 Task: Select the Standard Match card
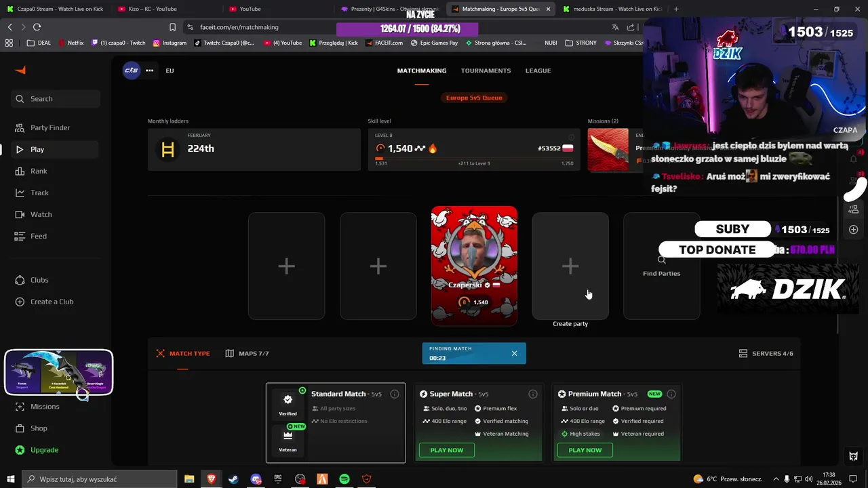tap(336, 423)
